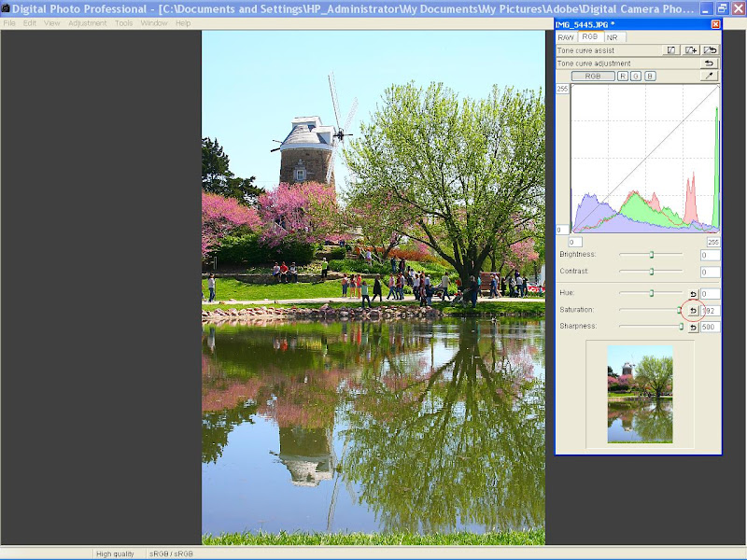This screenshot has height=560, width=747.
Task: Click the Contrast slider handle
Action: click(x=652, y=272)
